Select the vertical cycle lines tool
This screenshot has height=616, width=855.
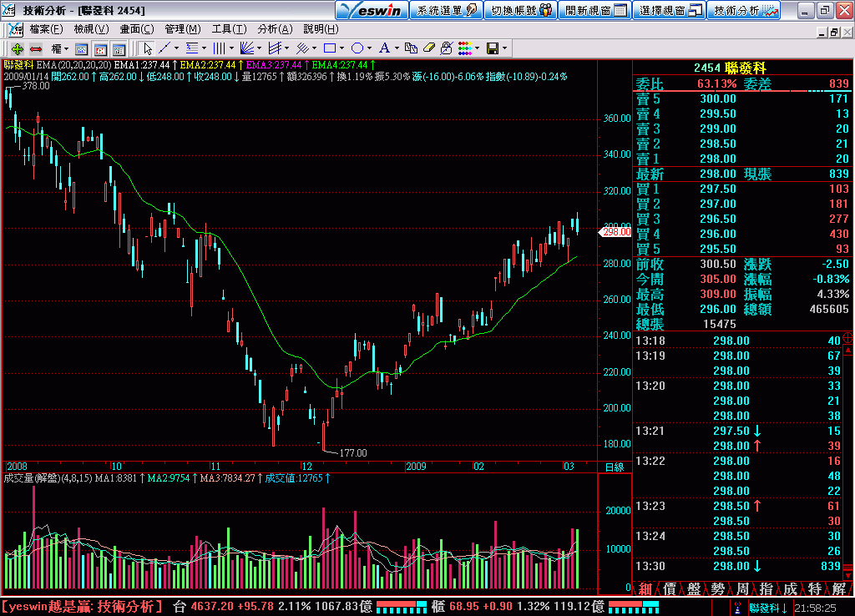[x=220, y=48]
